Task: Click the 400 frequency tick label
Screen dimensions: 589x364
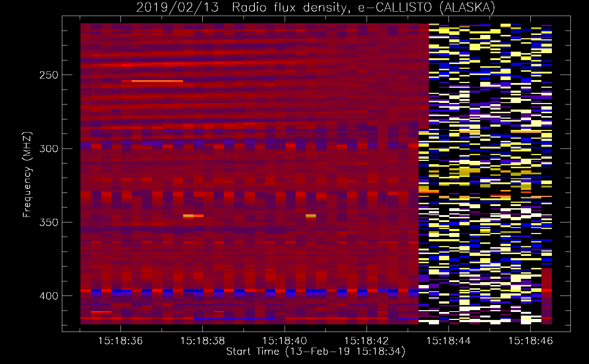Action: tap(48, 296)
